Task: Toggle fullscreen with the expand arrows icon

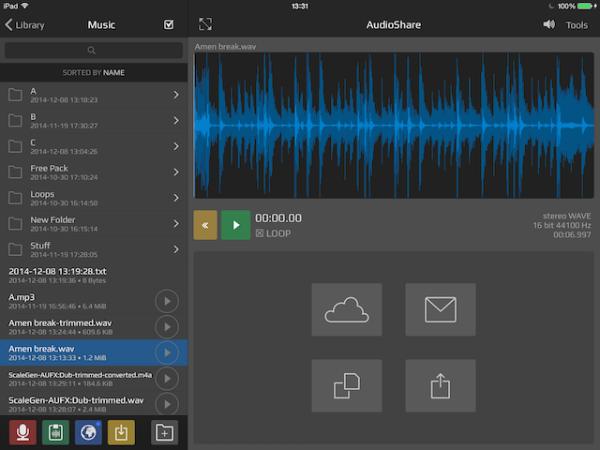Action: click(205, 24)
